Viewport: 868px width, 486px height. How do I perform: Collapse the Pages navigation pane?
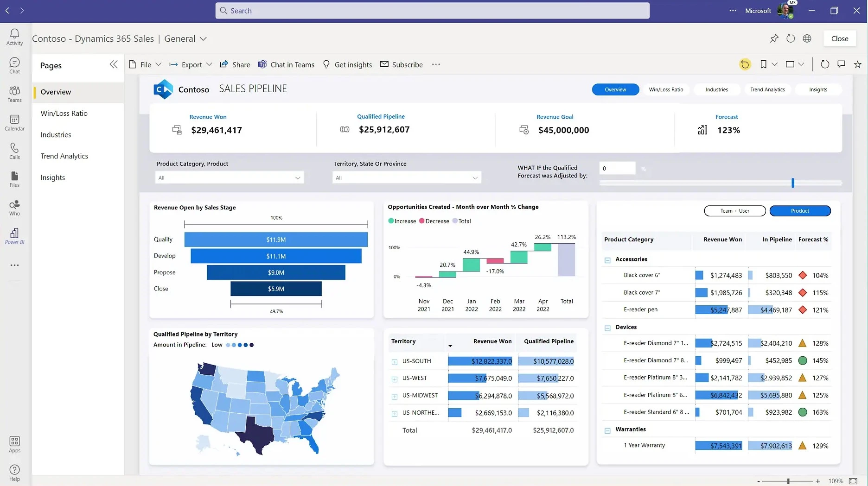click(114, 64)
